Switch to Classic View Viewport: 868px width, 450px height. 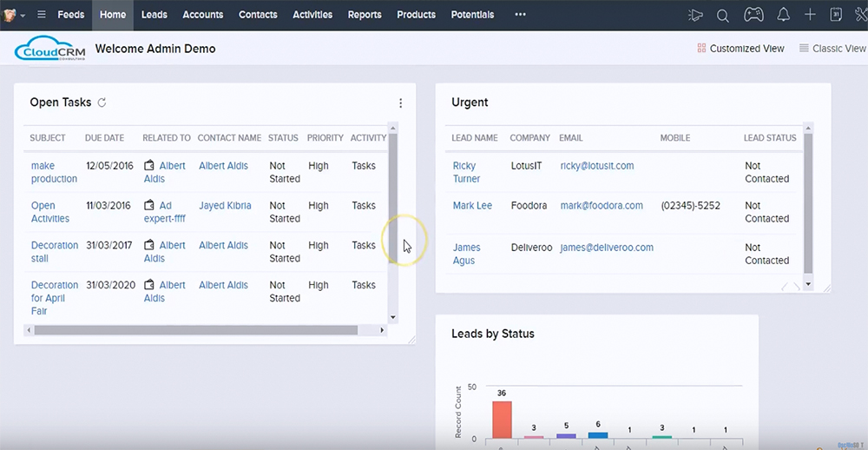pos(832,49)
